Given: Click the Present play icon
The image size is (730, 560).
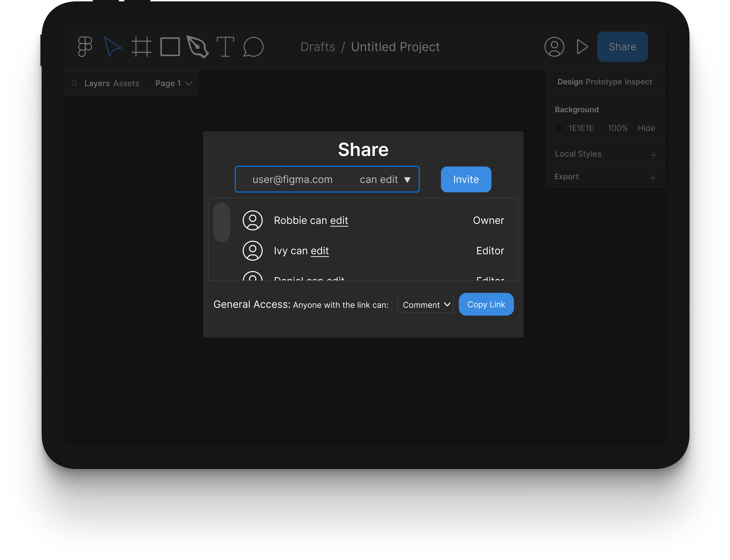Looking at the screenshot, I should pos(582,47).
